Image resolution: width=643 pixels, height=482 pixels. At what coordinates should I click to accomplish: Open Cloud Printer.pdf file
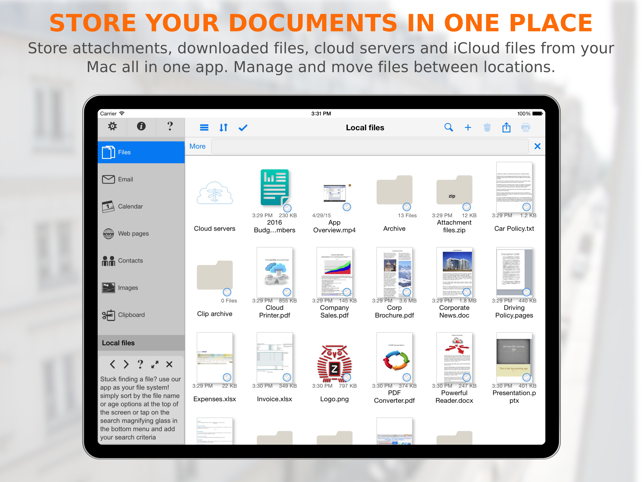click(274, 283)
